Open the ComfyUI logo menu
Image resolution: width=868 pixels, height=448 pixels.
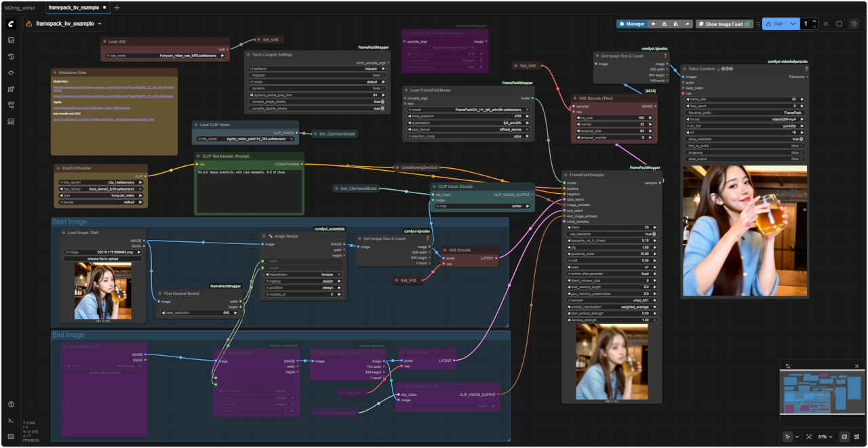tap(11, 24)
